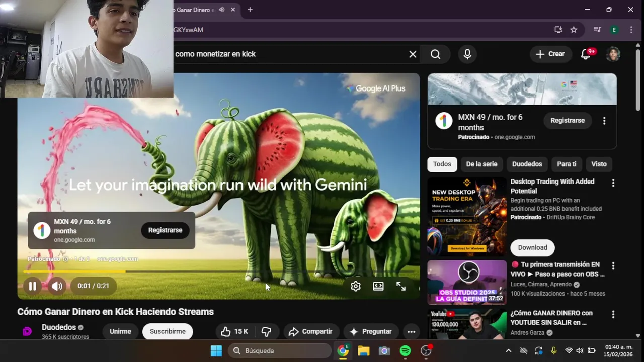Open Spotify from taskbar
Viewport: 644px width, 362px height.
pos(405,351)
